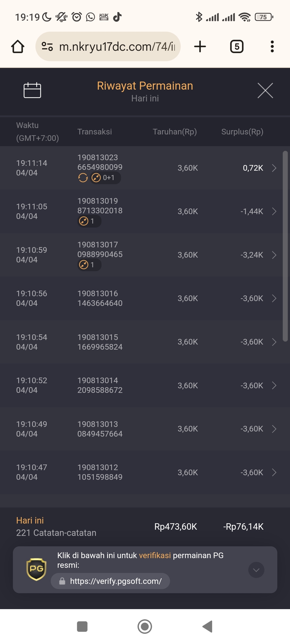Image resolution: width=290 pixels, height=644 pixels.
Task: Tap the browser home icon
Action: [x=18, y=47]
